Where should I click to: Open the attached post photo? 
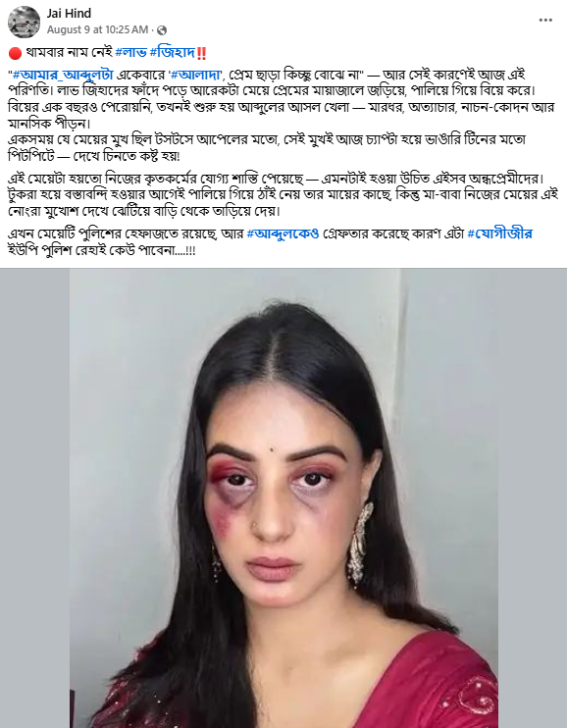point(283,498)
